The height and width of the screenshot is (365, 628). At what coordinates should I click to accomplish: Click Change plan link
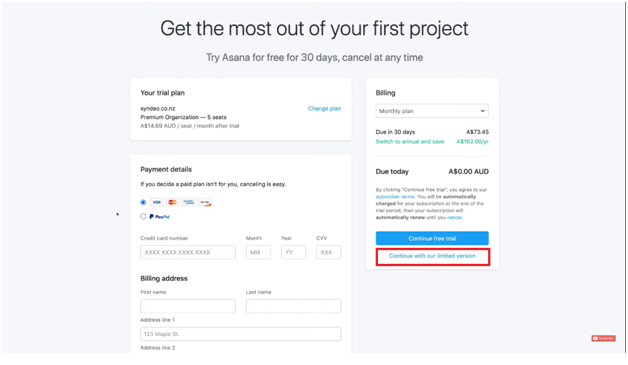click(x=324, y=109)
